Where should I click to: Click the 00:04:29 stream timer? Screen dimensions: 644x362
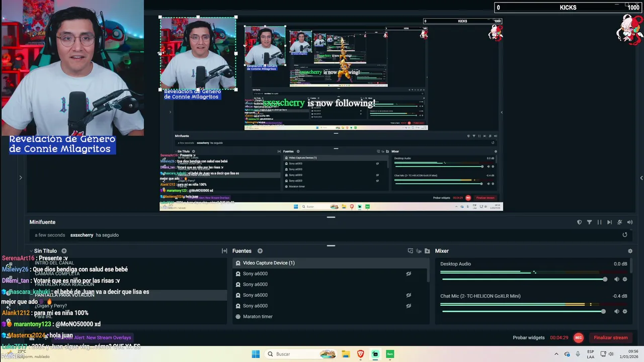pyautogui.click(x=559, y=338)
